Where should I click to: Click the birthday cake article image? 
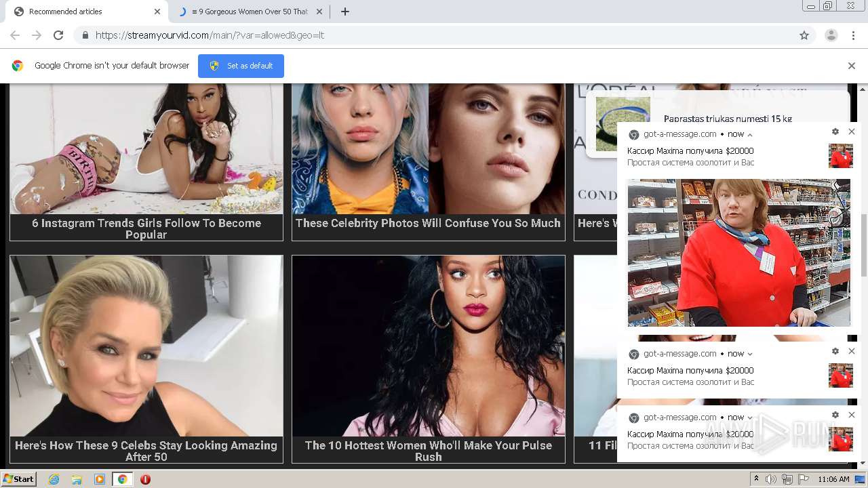click(x=146, y=148)
